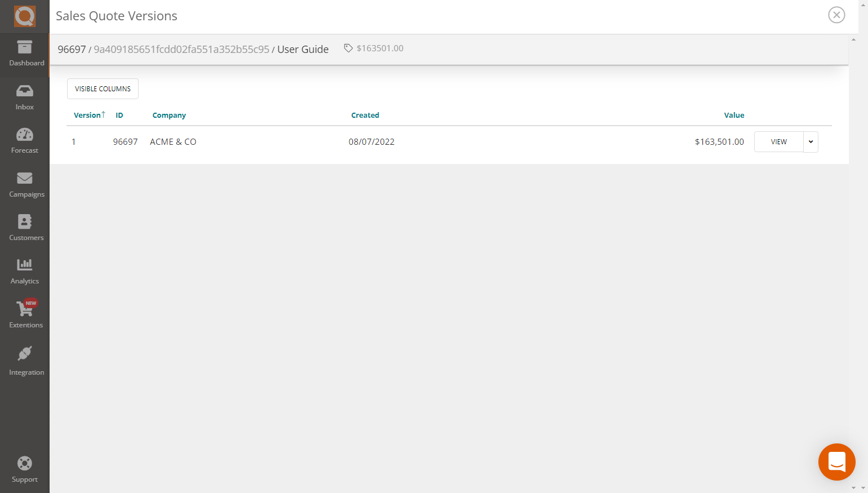Open the Integration plug icon
The height and width of the screenshot is (493, 868).
25,354
